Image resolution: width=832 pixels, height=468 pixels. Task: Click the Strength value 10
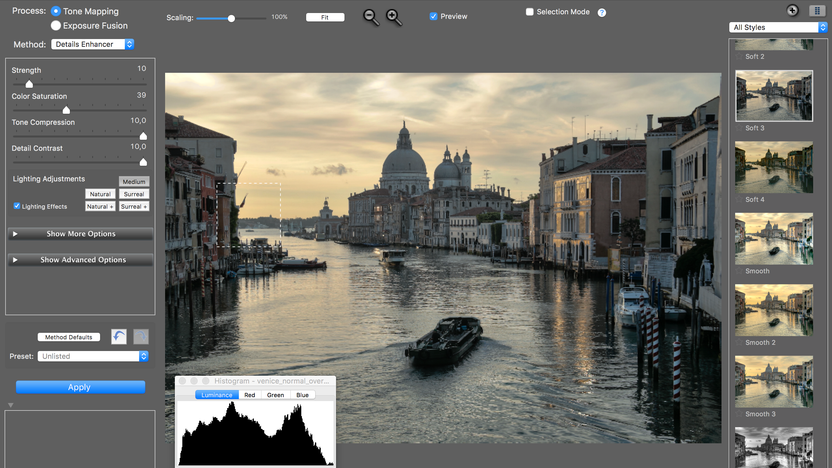coord(141,68)
